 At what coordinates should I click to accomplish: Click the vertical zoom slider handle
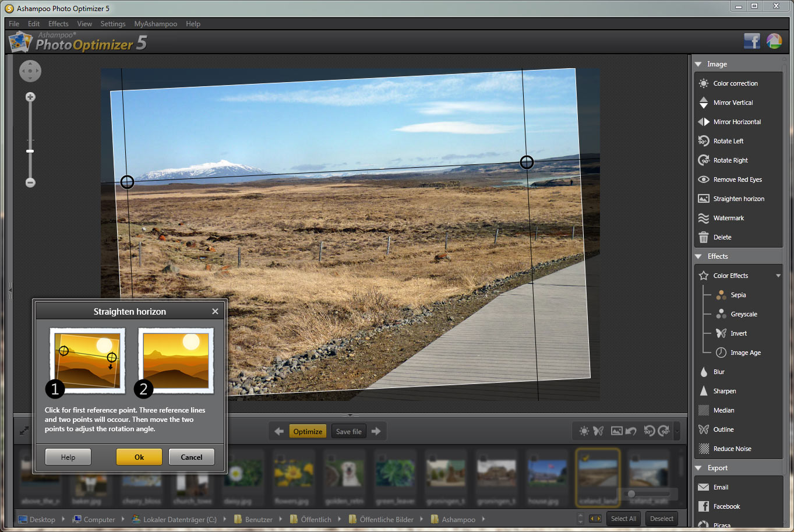(x=30, y=151)
